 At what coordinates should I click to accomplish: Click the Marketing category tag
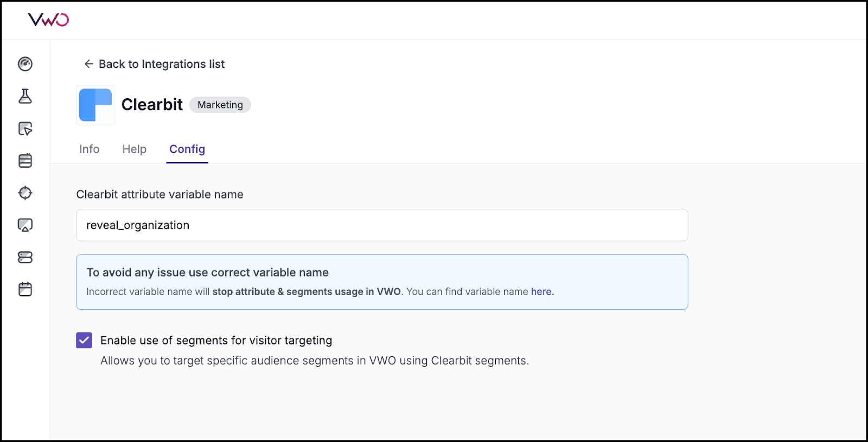pyautogui.click(x=220, y=105)
